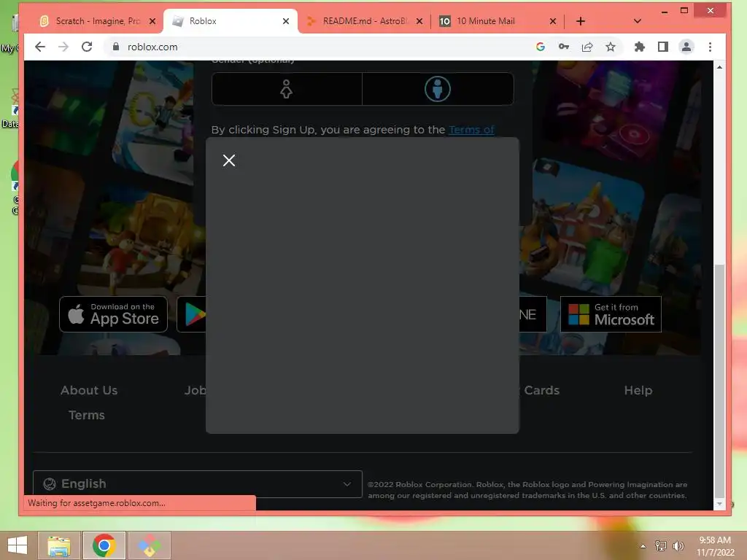747x560 pixels.
Task: Click Get it from Microsoft badge
Action: click(611, 314)
